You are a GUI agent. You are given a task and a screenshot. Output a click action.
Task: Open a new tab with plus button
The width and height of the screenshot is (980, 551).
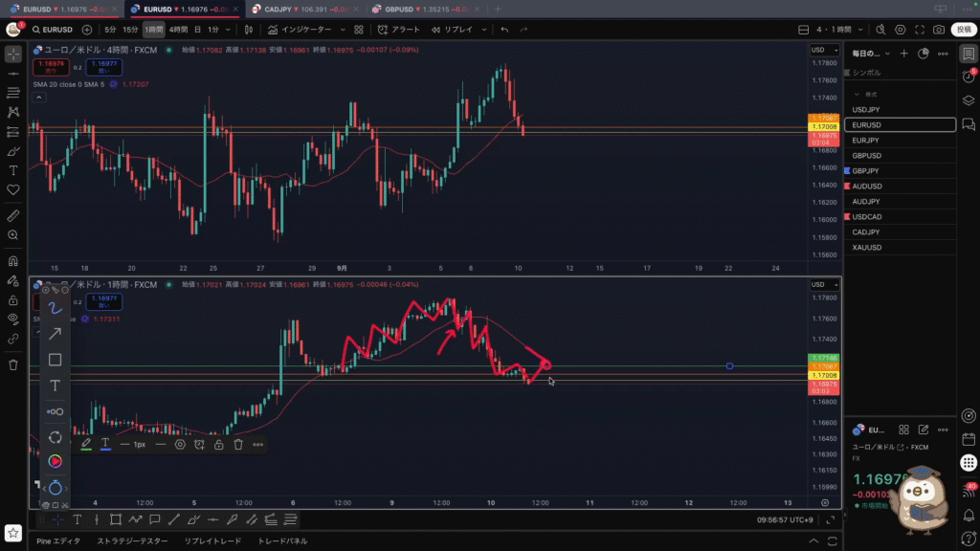coord(498,10)
